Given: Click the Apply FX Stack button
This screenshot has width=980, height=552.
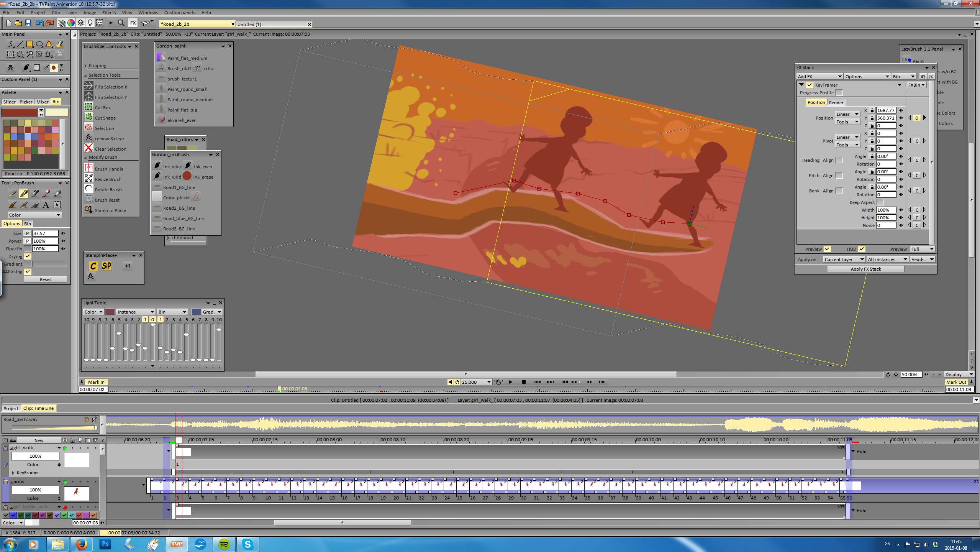Looking at the screenshot, I should [865, 269].
